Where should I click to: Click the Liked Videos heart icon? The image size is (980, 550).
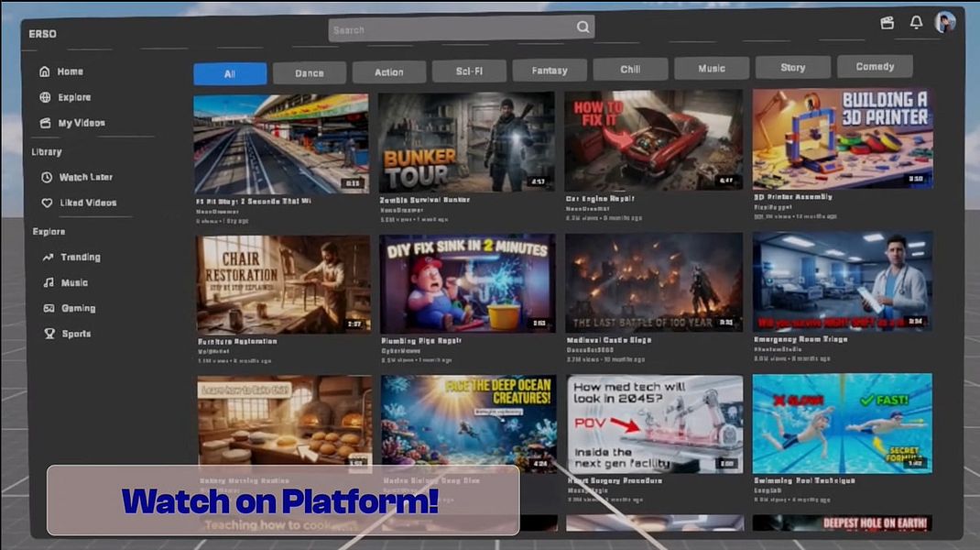point(47,203)
